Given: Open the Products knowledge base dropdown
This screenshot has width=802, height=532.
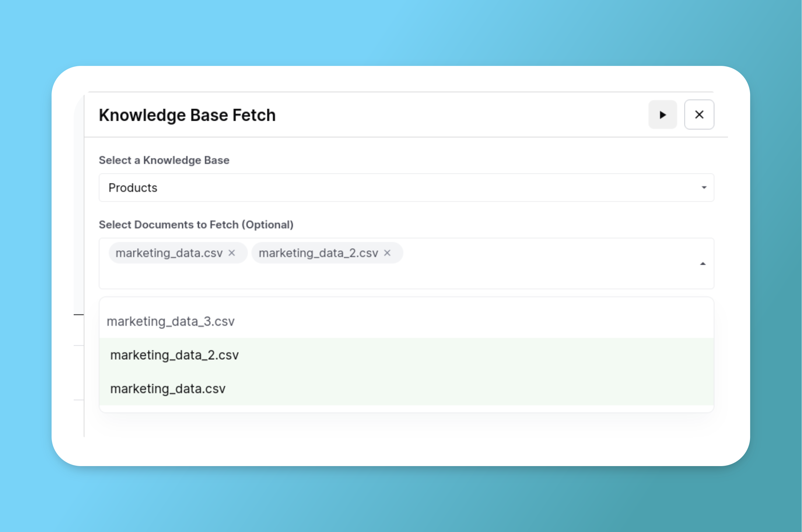Looking at the screenshot, I should 405,188.
